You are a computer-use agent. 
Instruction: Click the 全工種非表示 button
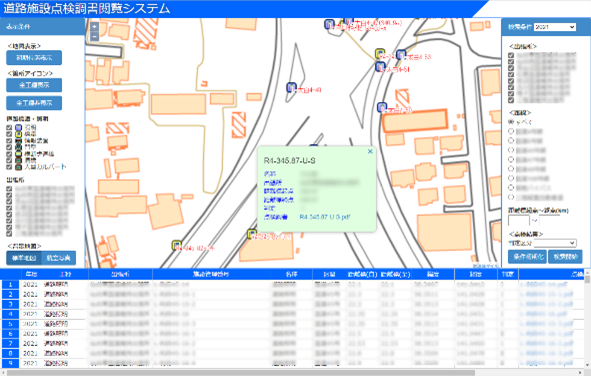point(34,103)
